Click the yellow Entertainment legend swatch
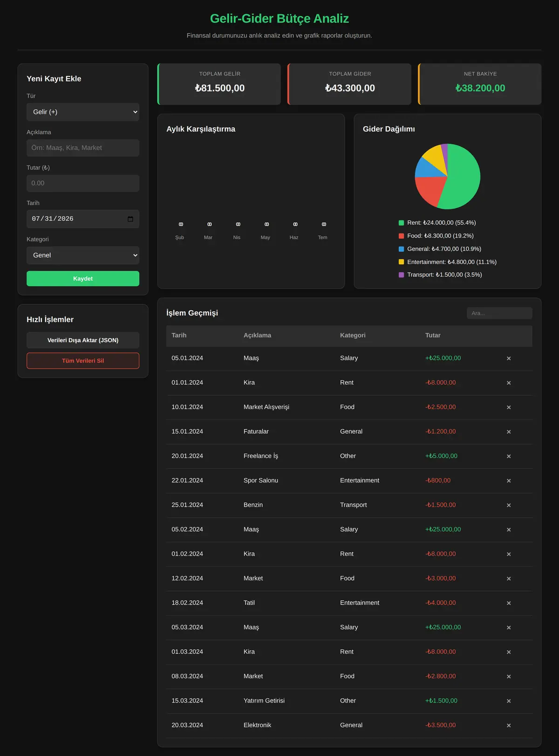 (x=402, y=262)
